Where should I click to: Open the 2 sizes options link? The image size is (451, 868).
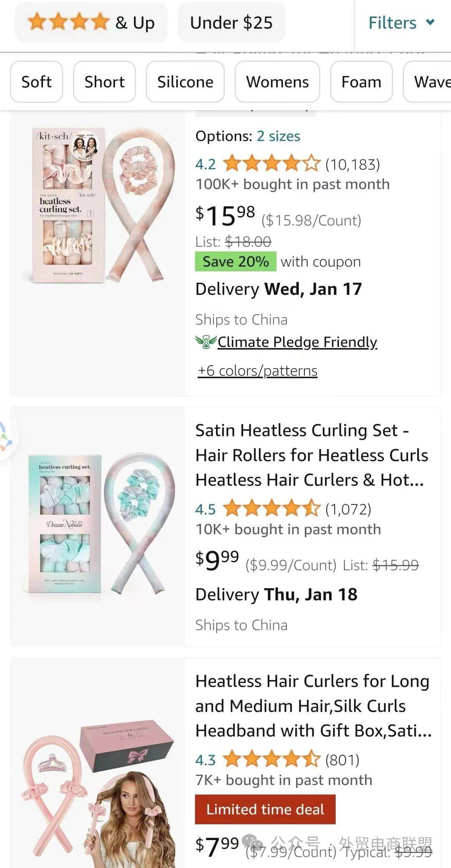[x=278, y=136]
